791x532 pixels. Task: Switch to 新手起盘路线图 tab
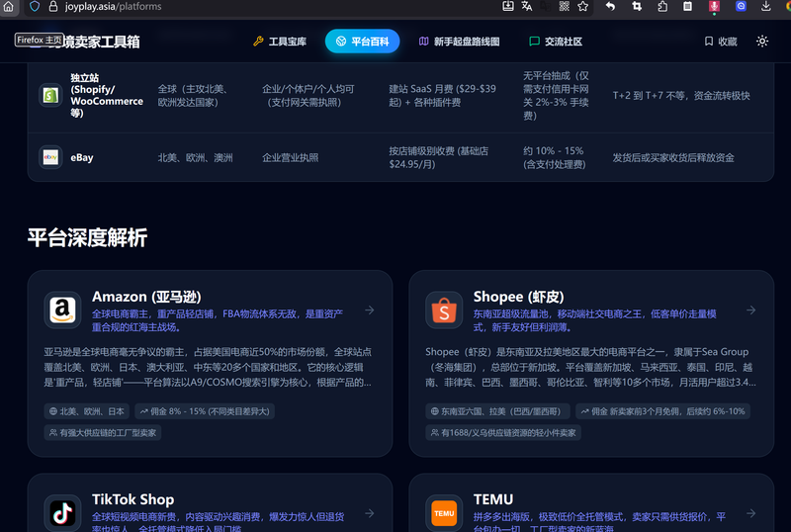(x=459, y=42)
